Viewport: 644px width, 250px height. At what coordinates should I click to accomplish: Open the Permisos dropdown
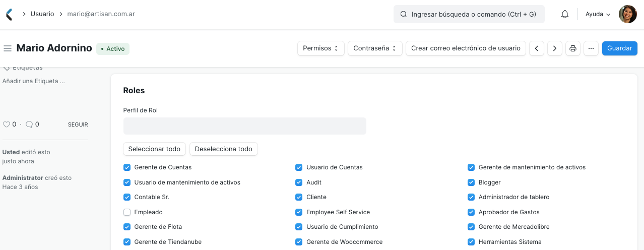click(321, 48)
